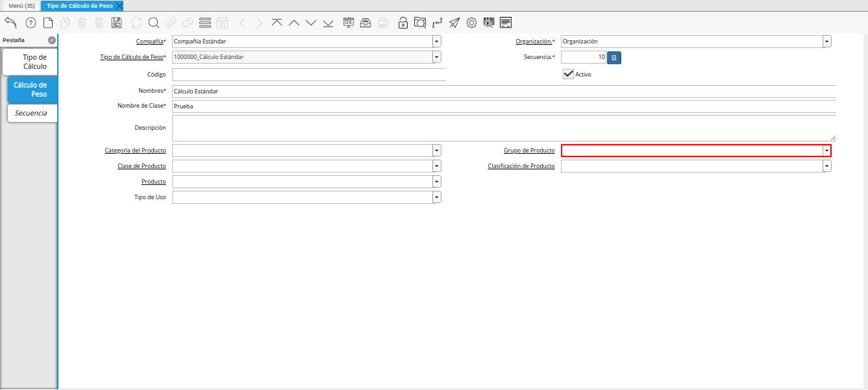The height and width of the screenshot is (390, 868).
Task: Click the refresh arrows icon
Action: click(x=136, y=23)
